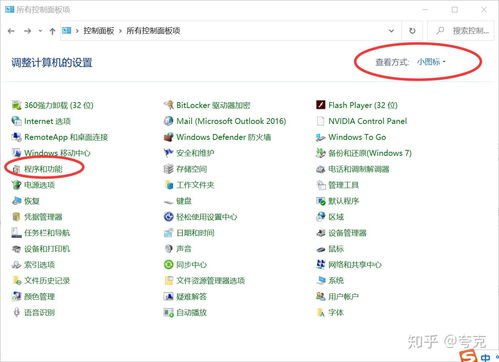Go back with the Back arrow
The width and height of the screenshot is (499, 362).
(11, 31)
